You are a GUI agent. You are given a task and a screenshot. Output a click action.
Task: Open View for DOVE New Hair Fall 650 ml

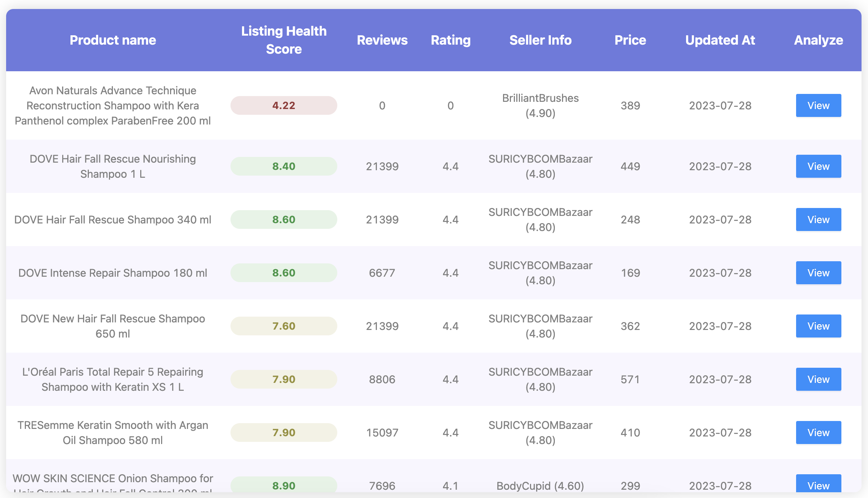(x=818, y=326)
